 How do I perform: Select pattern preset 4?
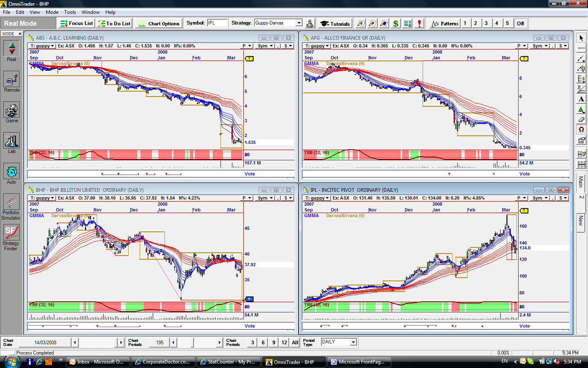coord(497,23)
